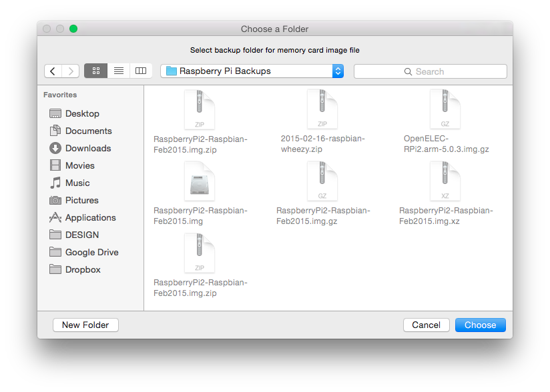The width and height of the screenshot is (550, 392).
Task: Click the DESIGN folder icon
Action: point(55,235)
